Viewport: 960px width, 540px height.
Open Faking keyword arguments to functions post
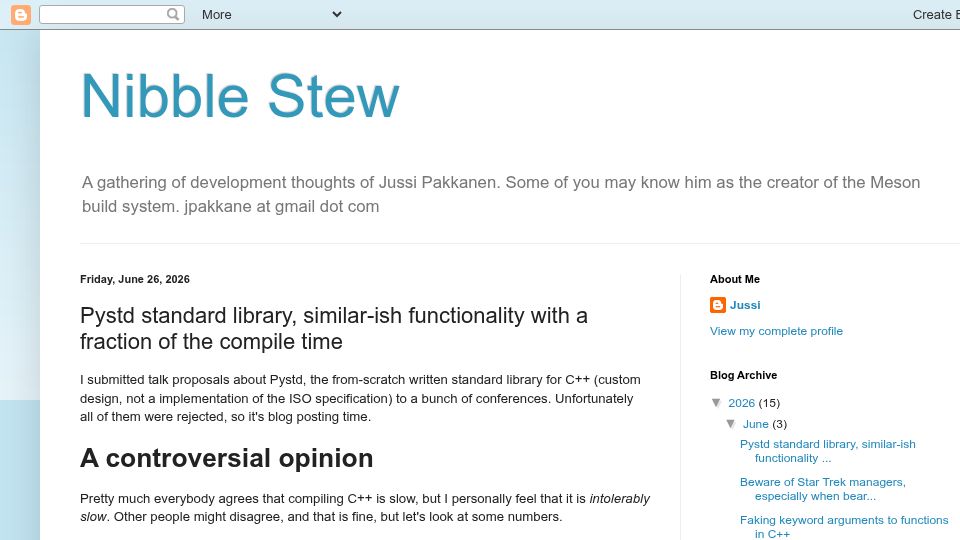click(x=844, y=527)
